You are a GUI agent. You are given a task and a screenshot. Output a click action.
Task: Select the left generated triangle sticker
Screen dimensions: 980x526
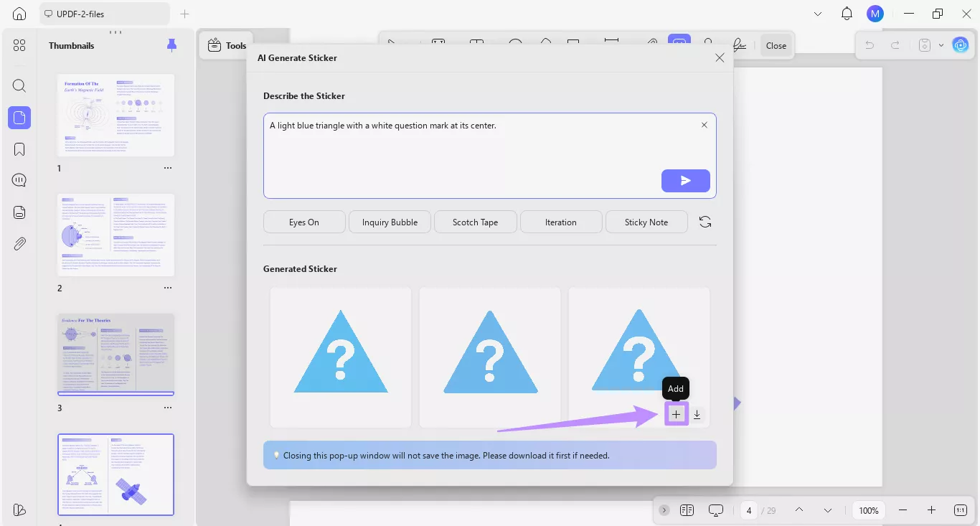(x=341, y=357)
